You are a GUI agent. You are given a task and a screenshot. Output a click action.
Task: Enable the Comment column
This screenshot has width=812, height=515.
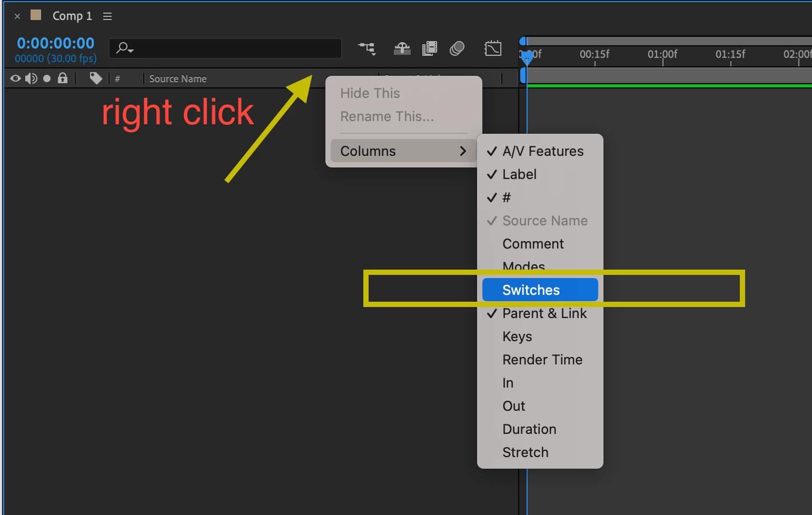540,244
